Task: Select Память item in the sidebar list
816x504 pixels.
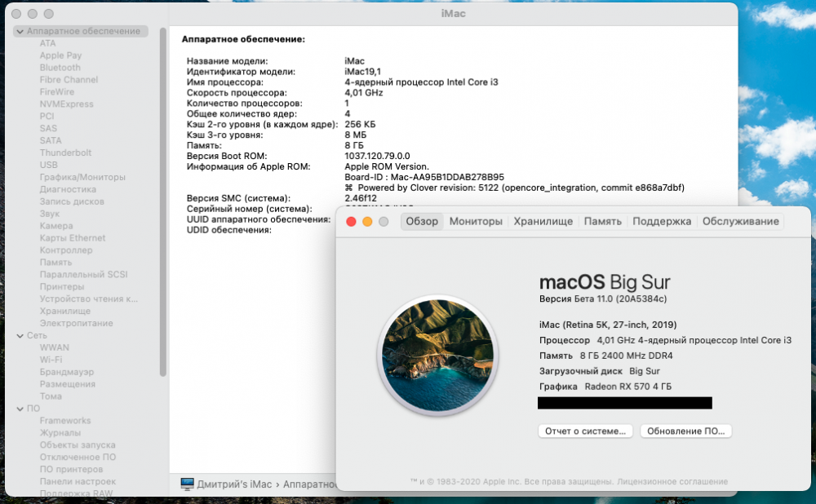Action: point(55,262)
